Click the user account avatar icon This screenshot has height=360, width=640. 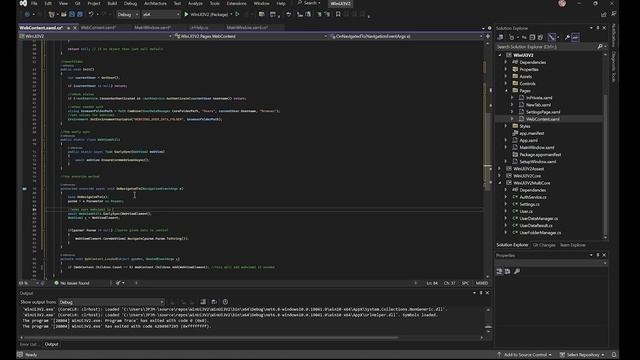click(x=562, y=4)
